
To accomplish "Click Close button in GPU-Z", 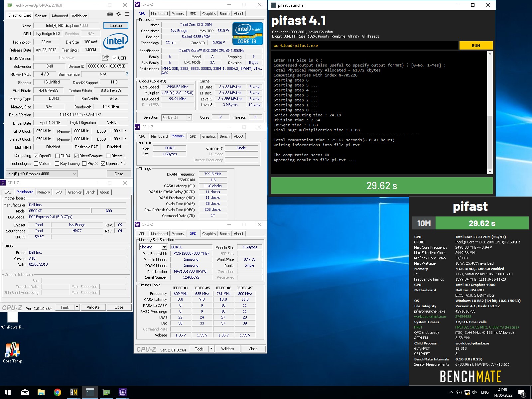I will (119, 174).
